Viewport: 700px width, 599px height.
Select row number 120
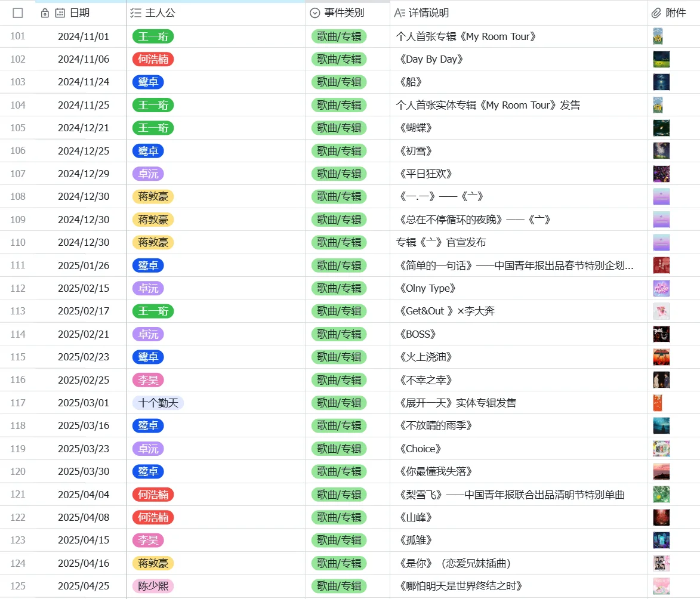point(18,471)
